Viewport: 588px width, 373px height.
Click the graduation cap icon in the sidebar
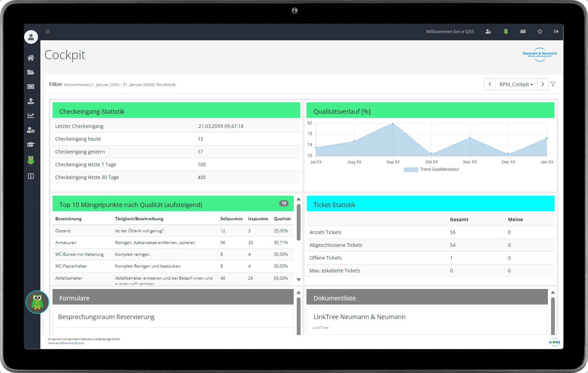[x=31, y=144]
